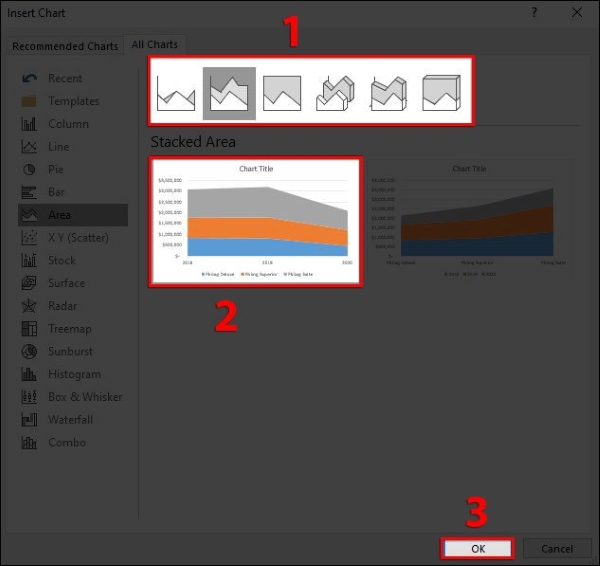Viewport: 600px width, 566px height.
Task: Open the Templates chart category
Action: tap(73, 101)
